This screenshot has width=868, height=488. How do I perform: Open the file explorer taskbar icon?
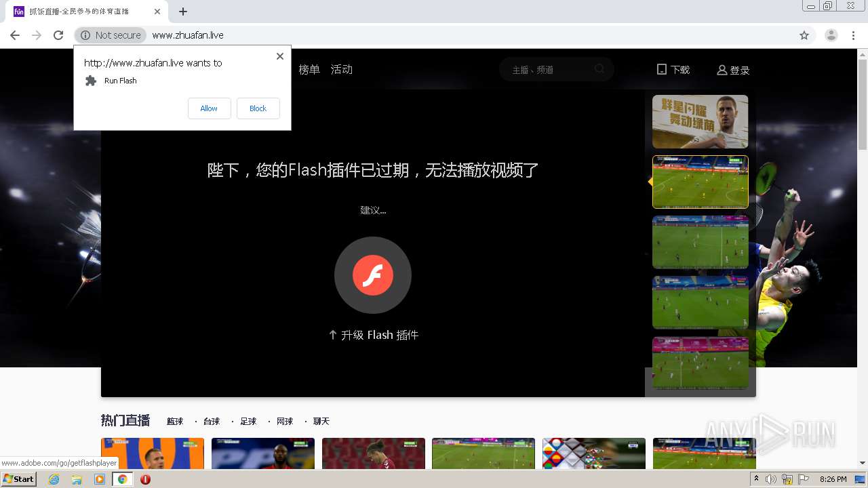77,479
